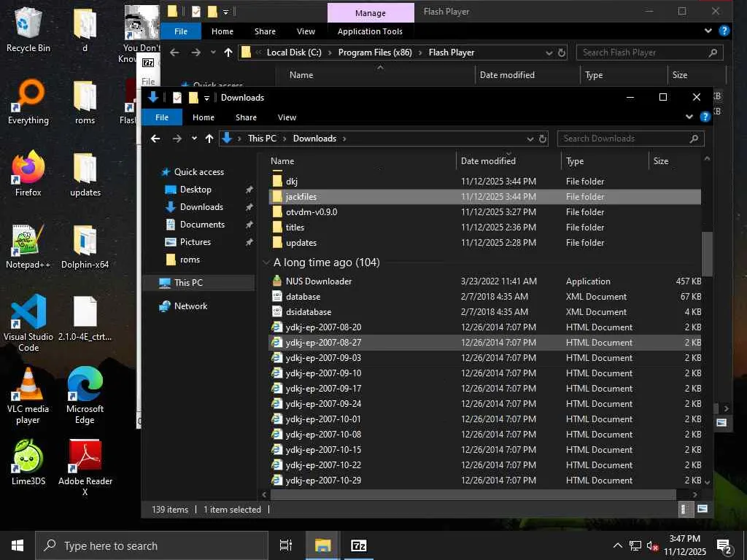This screenshot has height=560, width=747.
Task: Open Home tab in Downloads window
Action: 204,117
